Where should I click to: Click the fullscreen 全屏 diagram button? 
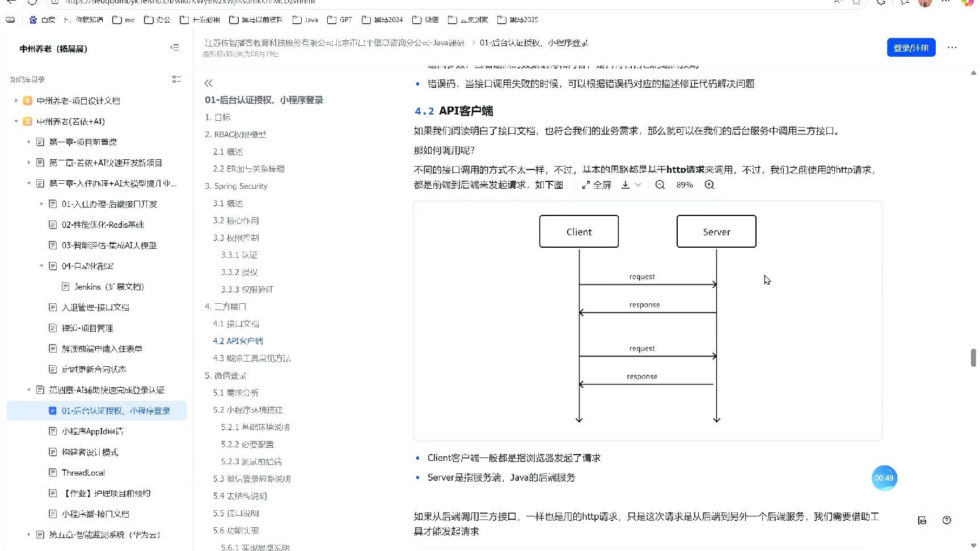click(597, 185)
